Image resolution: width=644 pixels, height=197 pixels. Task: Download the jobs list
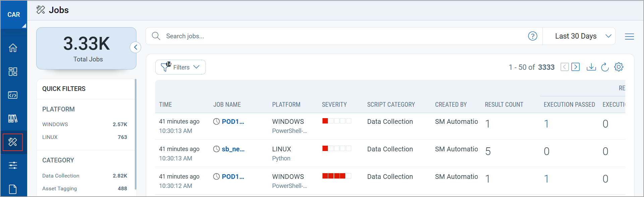tap(591, 67)
